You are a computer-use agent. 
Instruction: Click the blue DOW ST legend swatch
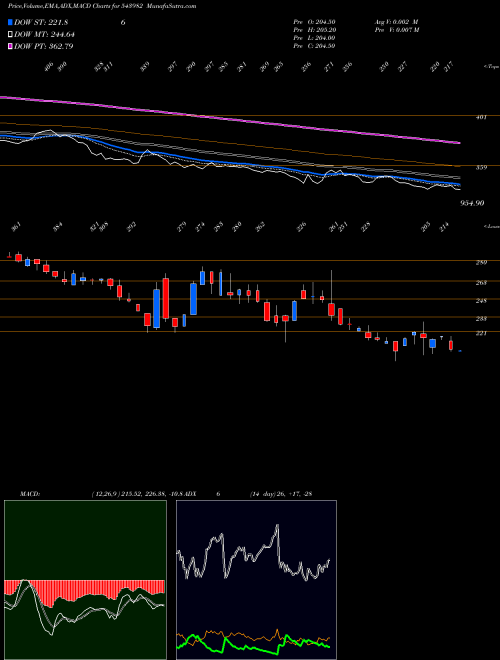10,22
